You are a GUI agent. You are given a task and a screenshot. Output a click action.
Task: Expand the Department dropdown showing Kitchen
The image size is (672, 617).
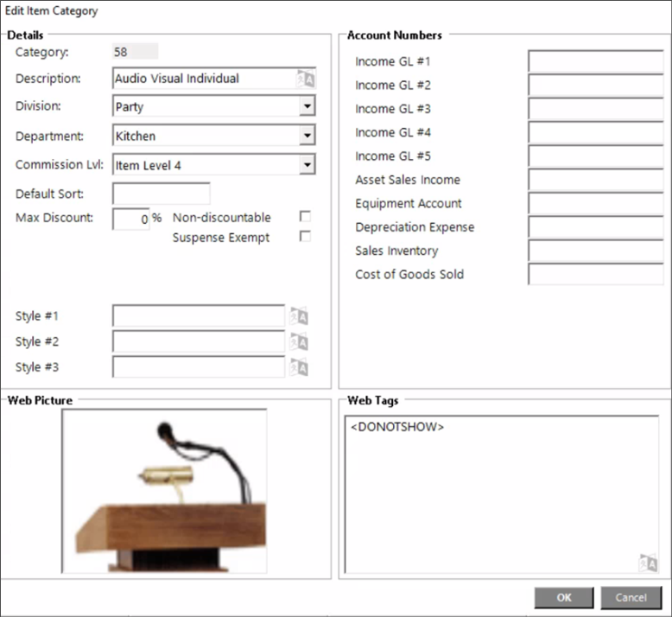click(307, 136)
